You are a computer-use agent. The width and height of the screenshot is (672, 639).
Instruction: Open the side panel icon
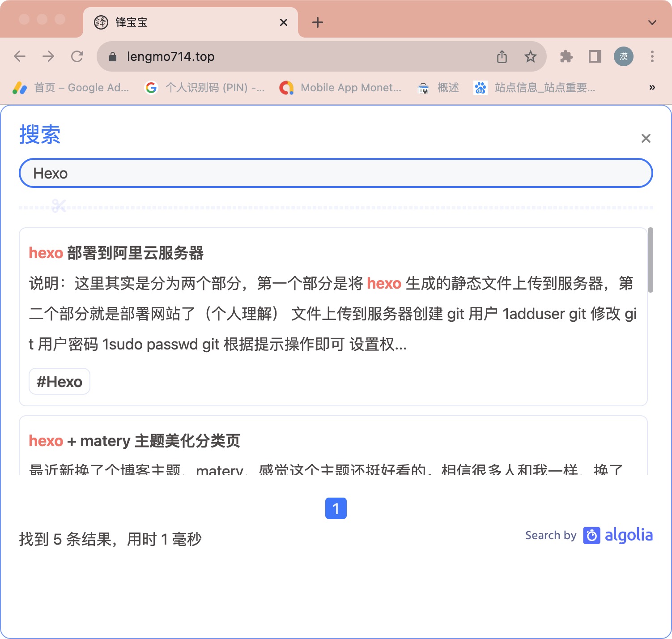594,56
